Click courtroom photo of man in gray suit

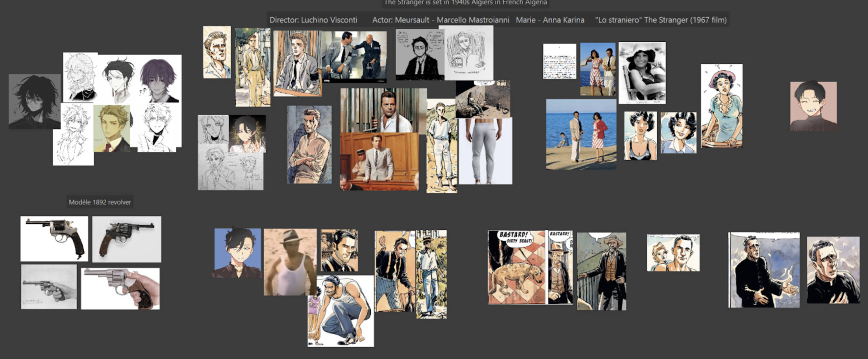pyautogui.click(x=379, y=161)
